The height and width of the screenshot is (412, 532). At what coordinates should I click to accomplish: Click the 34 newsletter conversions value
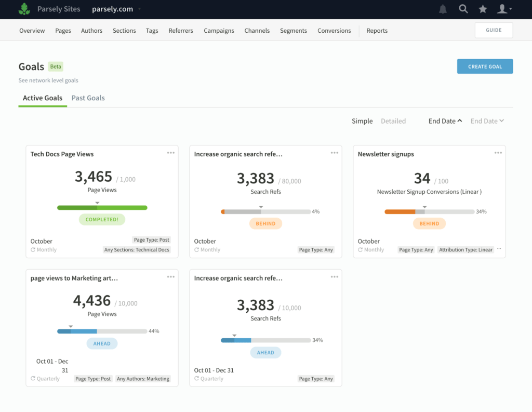pos(422,178)
